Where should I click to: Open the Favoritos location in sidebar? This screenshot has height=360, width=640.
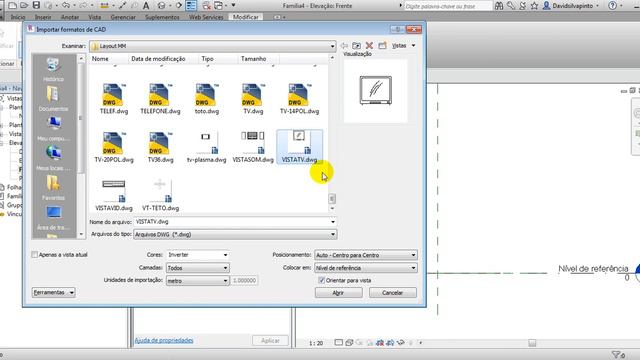coord(53,188)
